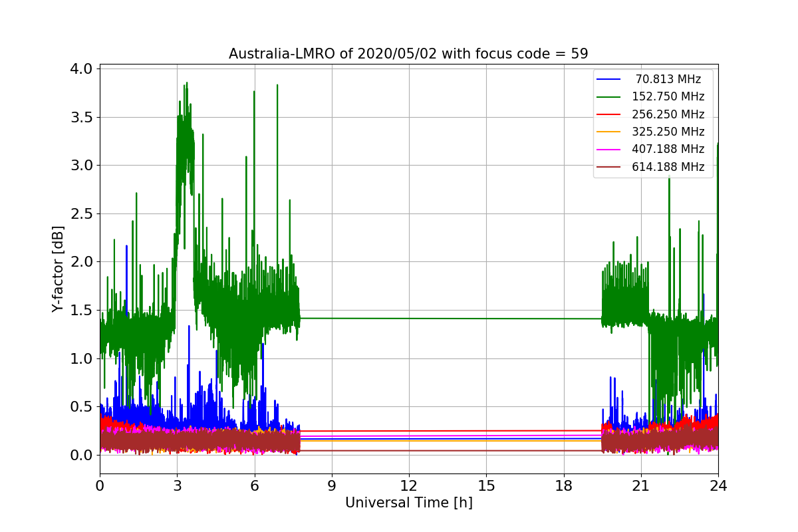Click the y-axis tick label '3.5'
Viewport: 798px width, 532px height.
pyautogui.click(x=82, y=117)
